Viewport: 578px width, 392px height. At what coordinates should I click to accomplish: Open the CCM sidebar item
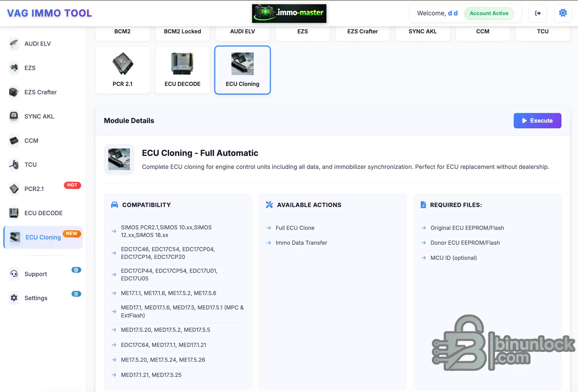(x=31, y=140)
